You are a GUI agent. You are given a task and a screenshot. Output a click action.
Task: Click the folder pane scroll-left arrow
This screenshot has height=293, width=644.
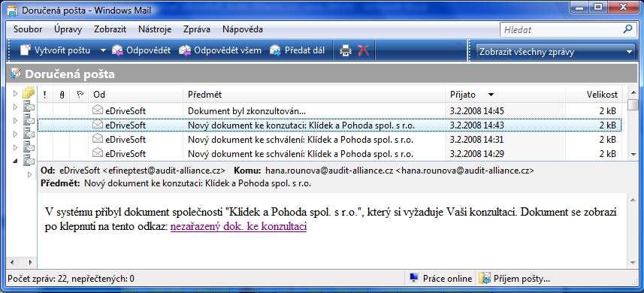[11, 262]
